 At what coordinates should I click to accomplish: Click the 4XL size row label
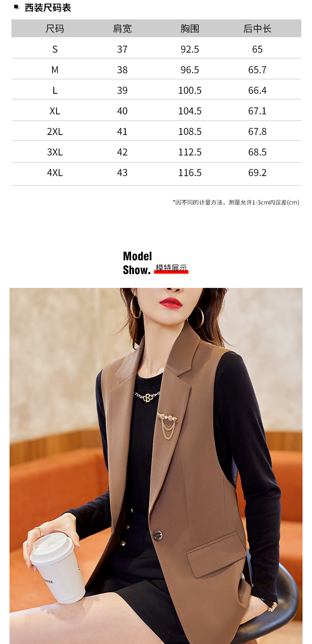coord(55,172)
